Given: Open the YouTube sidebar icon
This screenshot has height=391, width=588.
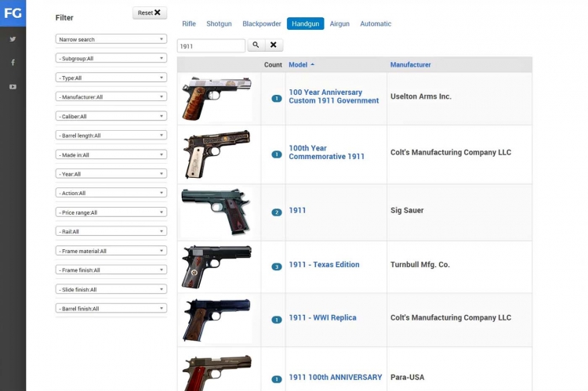Looking at the screenshot, I should pyautogui.click(x=13, y=87).
